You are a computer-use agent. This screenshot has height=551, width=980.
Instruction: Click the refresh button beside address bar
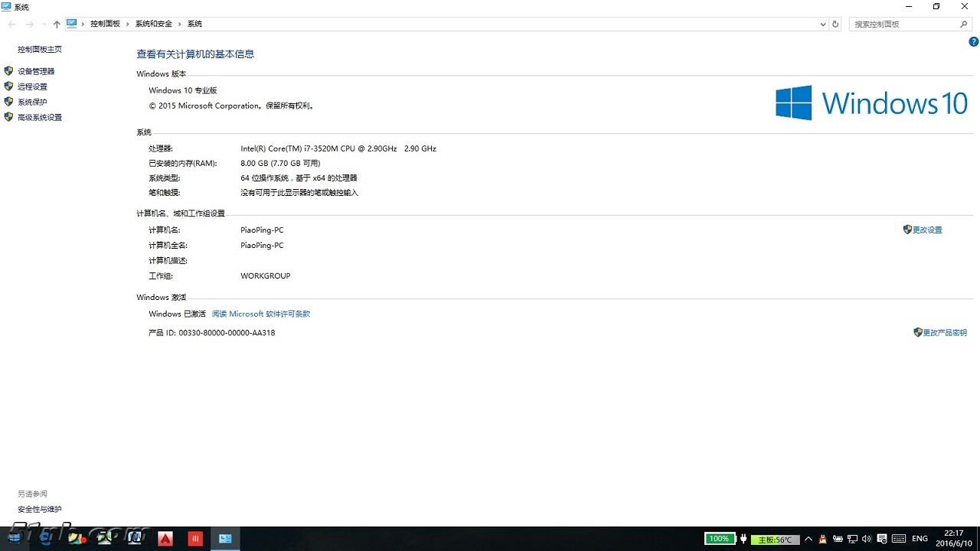click(x=835, y=24)
